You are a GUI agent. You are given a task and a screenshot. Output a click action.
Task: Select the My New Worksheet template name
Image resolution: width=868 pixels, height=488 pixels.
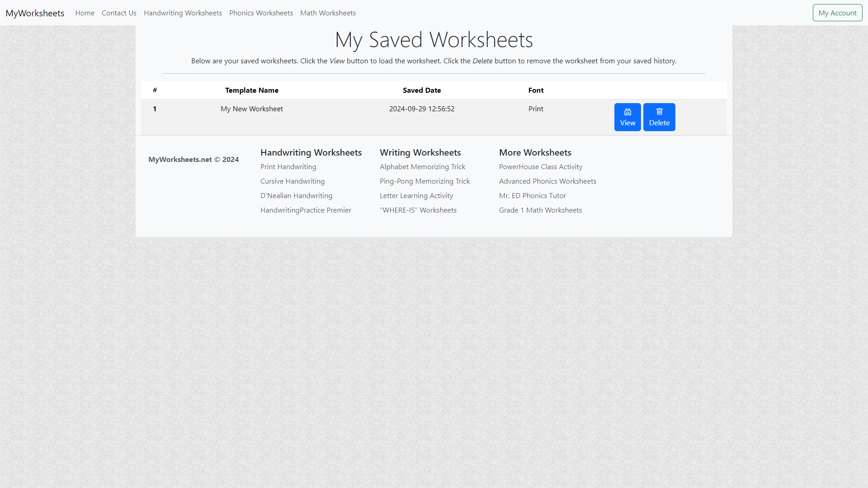[252, 109]
